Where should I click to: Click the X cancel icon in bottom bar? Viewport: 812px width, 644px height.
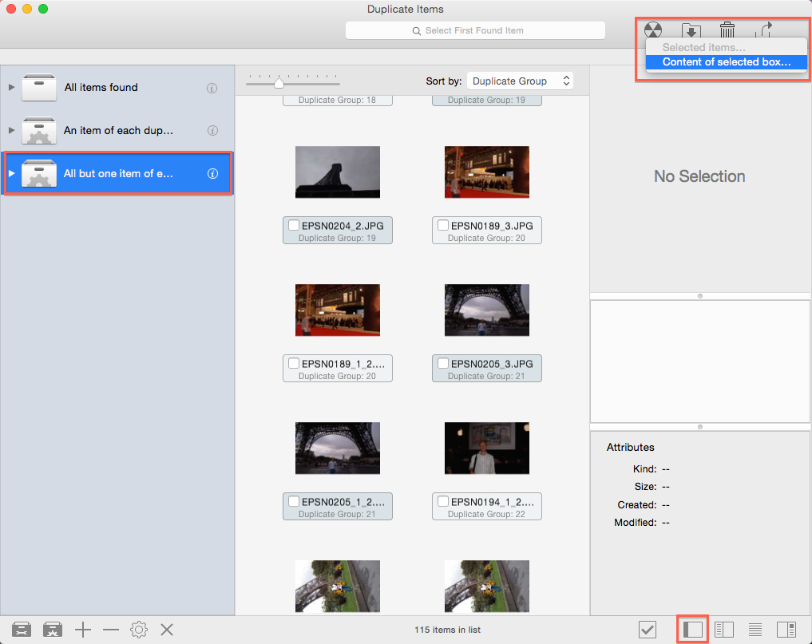click(x=167, y=630)
